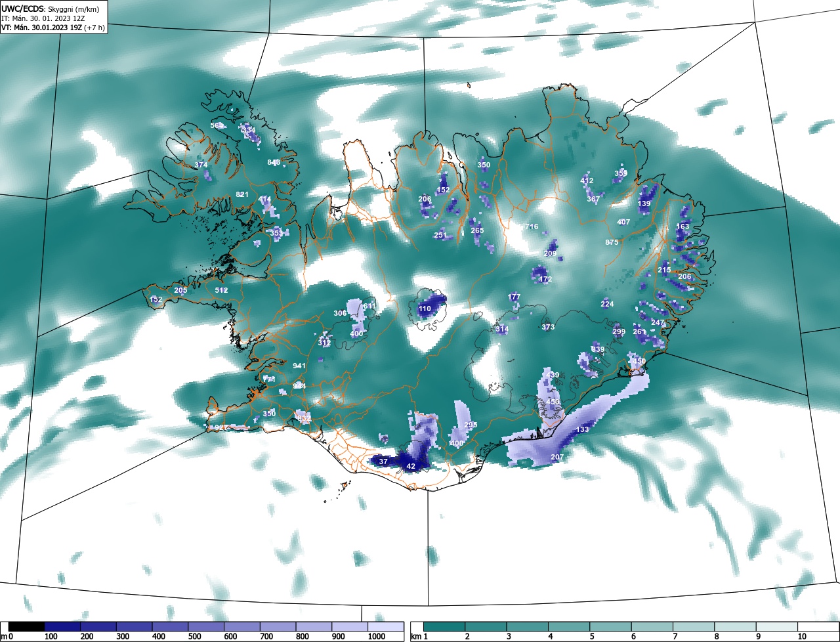This screenshot has height=642, width=840.
Task: Click the map value label '265'
Action: pyautogui.click(x=477, y=230)
